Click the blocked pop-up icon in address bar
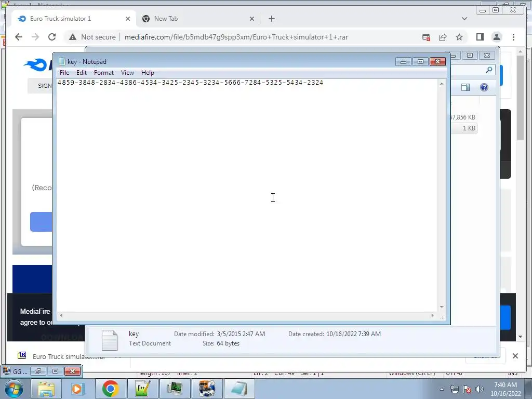Screen dimensions: 532x399 (x=426, y=37)
